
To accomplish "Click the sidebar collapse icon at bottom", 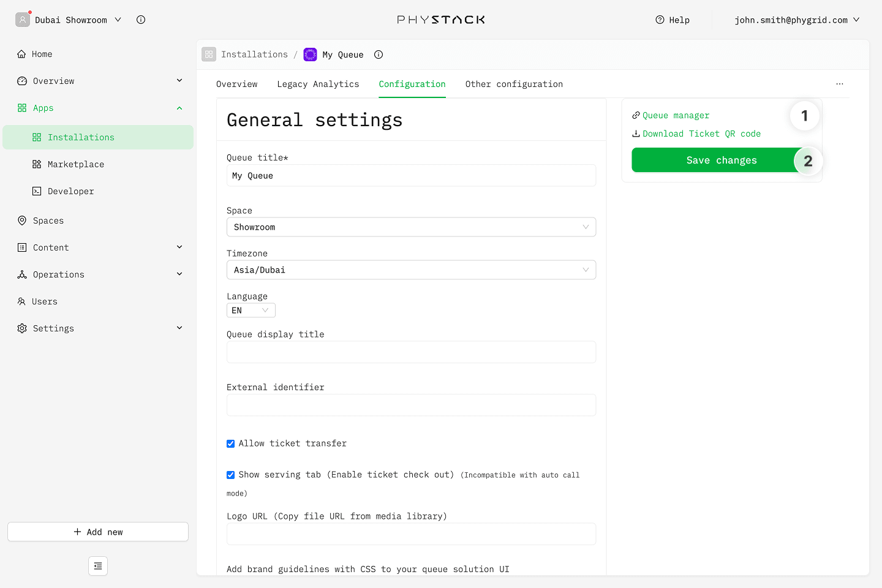I will (x=98, y=566).
